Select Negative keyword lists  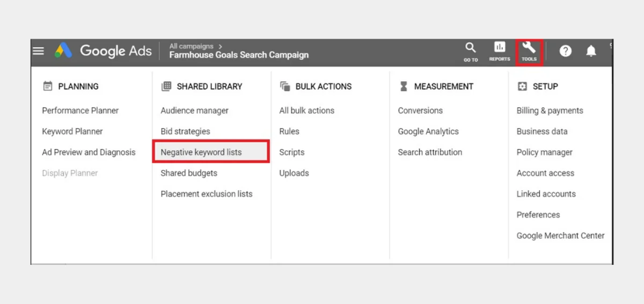(x=211, y=152)
